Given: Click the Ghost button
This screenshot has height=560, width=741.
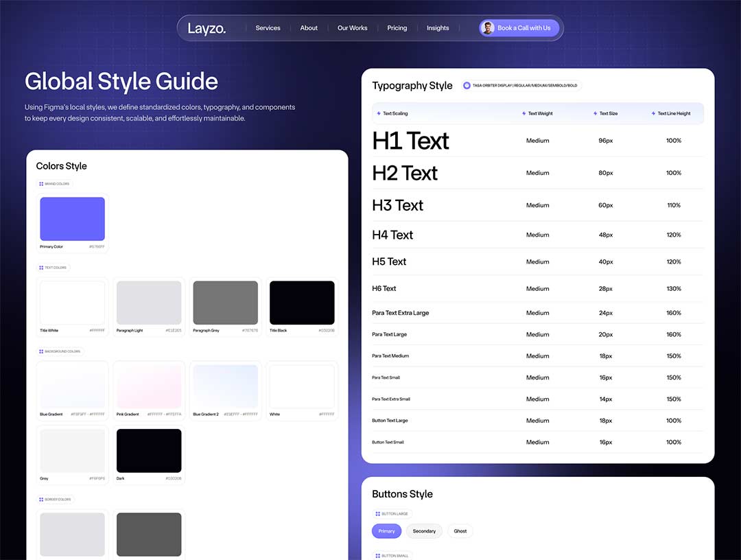Looking at the screenshot, I should pos(460,531).
